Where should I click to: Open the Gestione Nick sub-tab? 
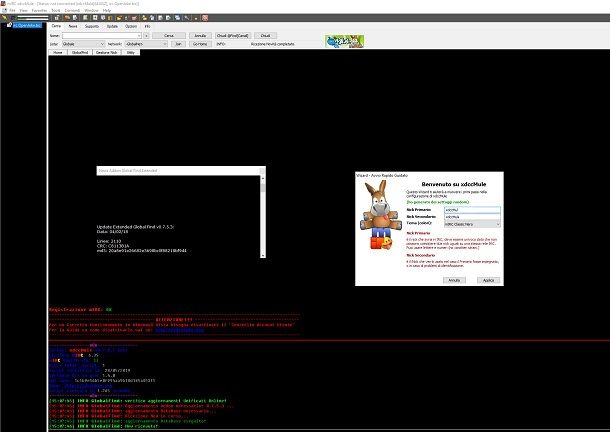coord(107,52)
